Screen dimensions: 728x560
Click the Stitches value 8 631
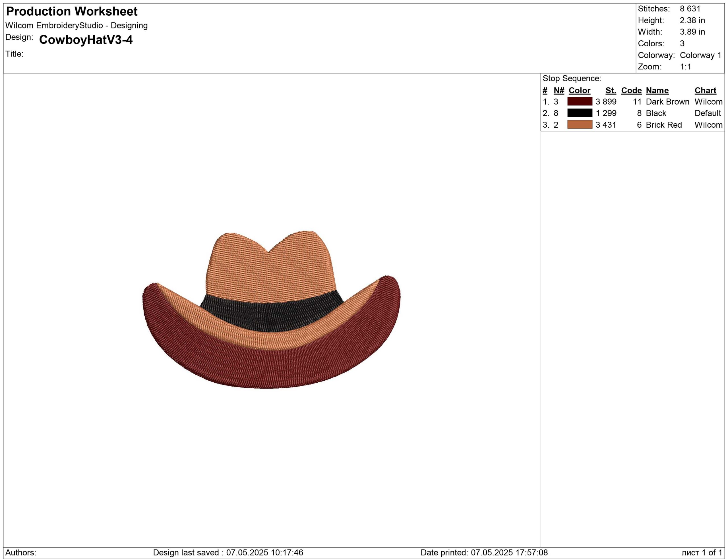[690, 9]
